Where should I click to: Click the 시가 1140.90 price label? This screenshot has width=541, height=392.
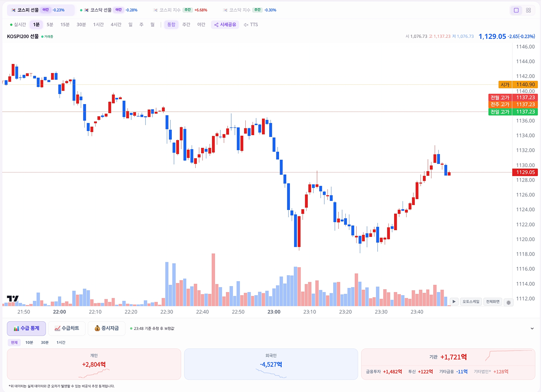(518, 84)
